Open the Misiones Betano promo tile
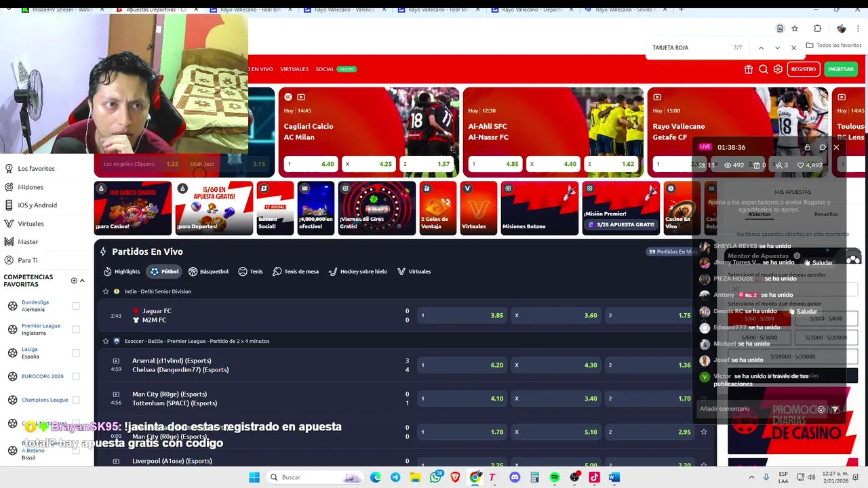This screenshot has height=488, width=868. [x=540, y=208]
